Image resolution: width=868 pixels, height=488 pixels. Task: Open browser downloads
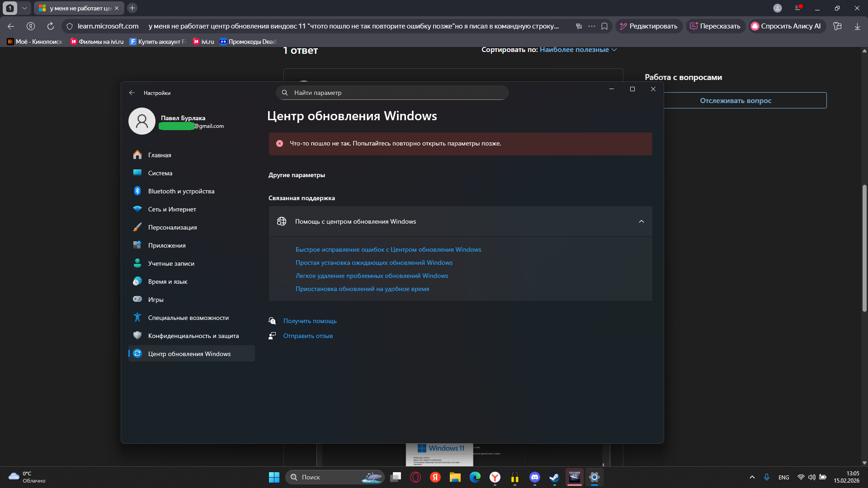click(x=857, y=26)
